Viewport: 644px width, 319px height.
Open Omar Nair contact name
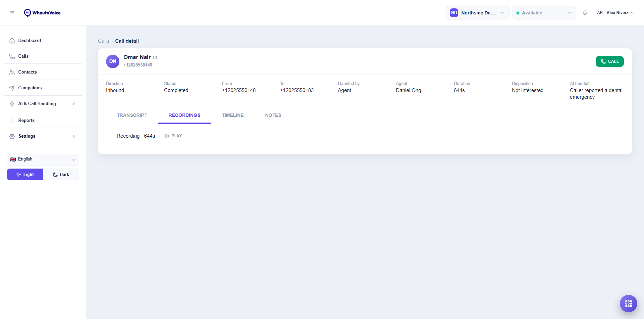point(137,57)
